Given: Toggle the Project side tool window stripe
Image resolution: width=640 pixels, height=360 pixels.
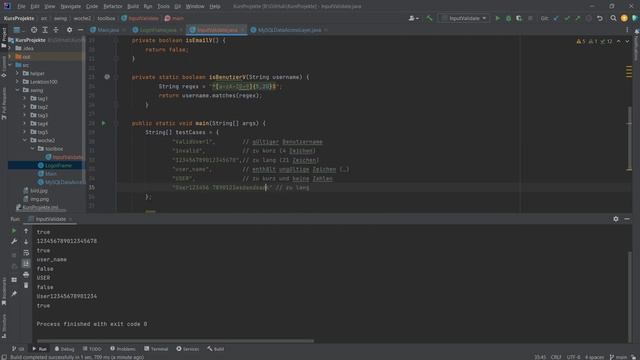Looking at the screenshot, I should pos(4,37).
